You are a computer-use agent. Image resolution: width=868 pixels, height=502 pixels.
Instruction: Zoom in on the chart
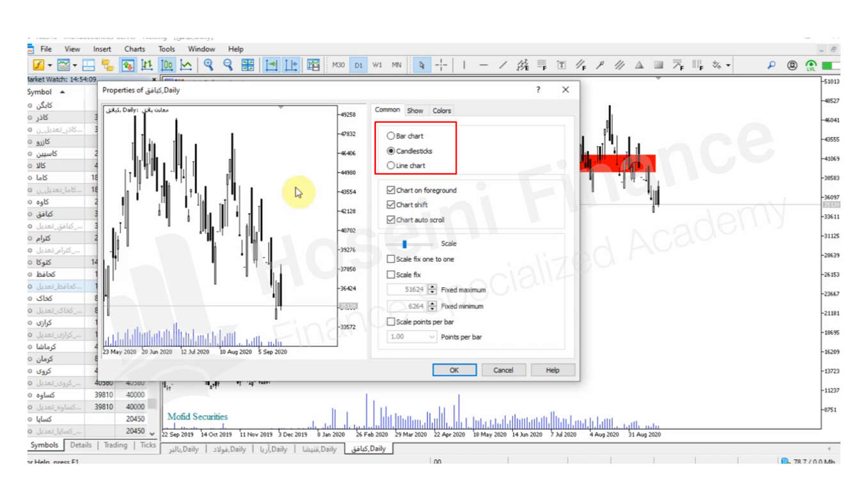pyautogui.click(x=209, y=65)
